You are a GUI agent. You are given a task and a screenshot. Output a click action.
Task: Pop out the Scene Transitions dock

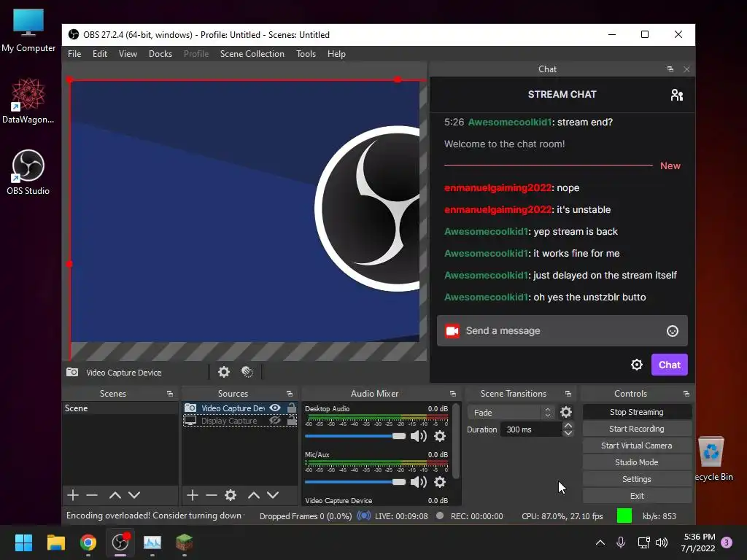click(568, 394)
